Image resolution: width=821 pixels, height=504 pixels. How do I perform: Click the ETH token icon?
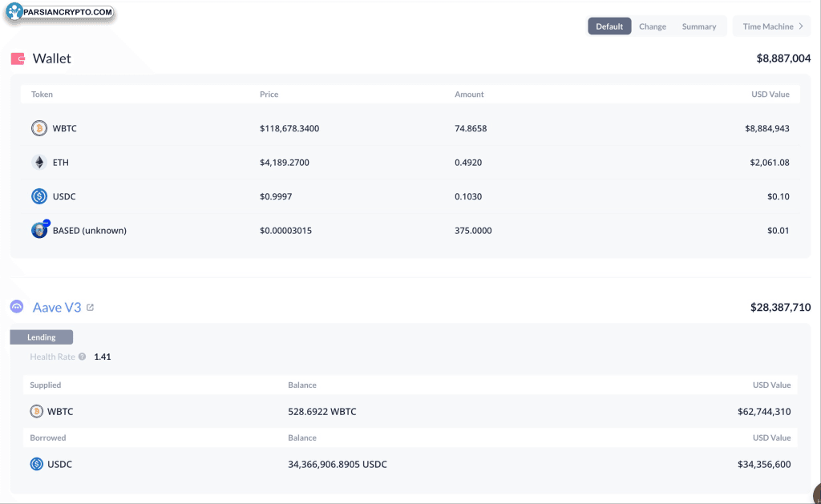(x=39, y=163)
